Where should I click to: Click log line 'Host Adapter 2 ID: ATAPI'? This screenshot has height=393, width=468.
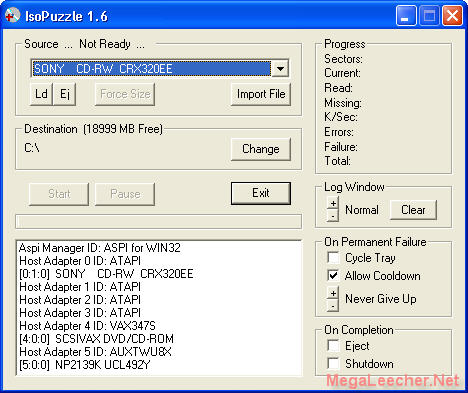click(80, 300)
